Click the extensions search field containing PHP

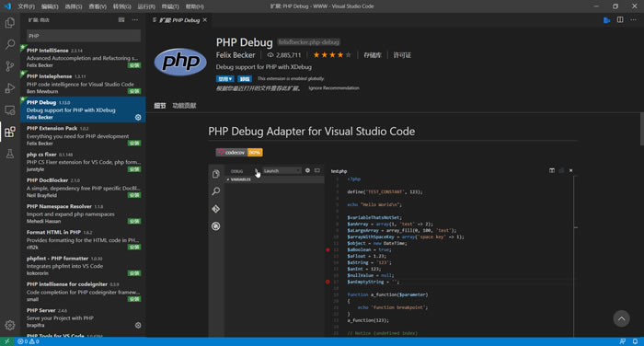pyautogui.click(x=84, y=36)
